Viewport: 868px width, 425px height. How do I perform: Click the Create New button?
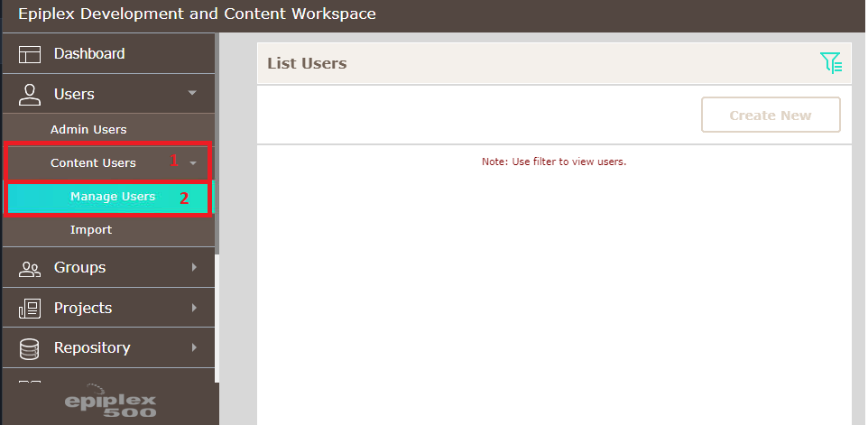pyautogui.click(x=771, y=115)
